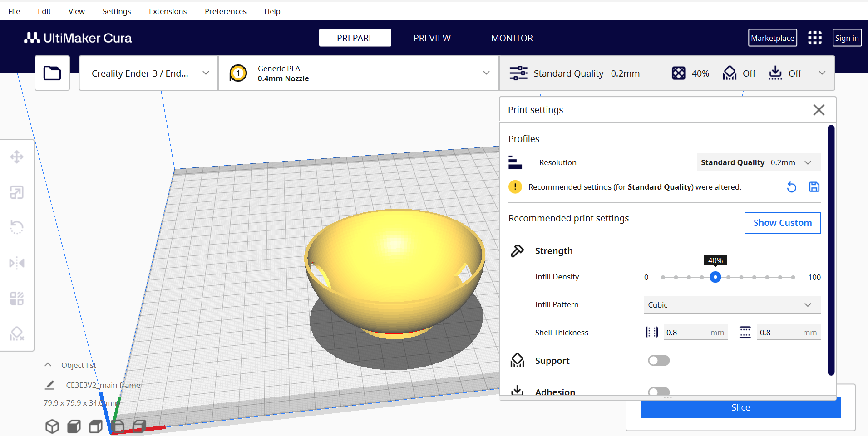Open the printer selection dropdown

(148, 73)
